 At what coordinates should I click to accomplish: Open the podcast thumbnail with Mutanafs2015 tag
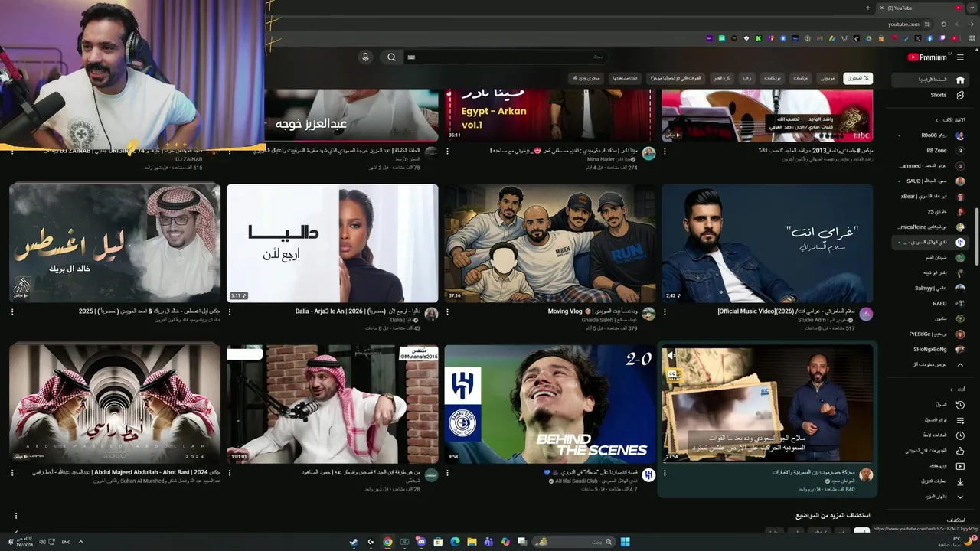point(332,404)
